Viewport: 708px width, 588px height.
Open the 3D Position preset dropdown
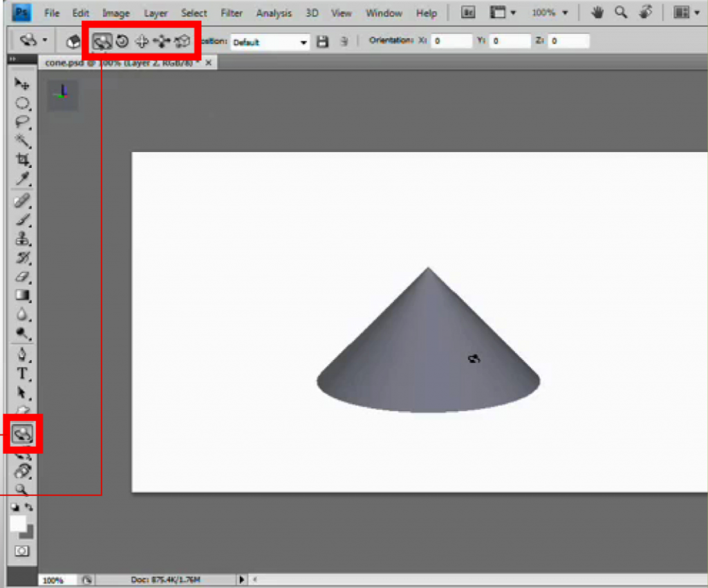click(303, 42)
